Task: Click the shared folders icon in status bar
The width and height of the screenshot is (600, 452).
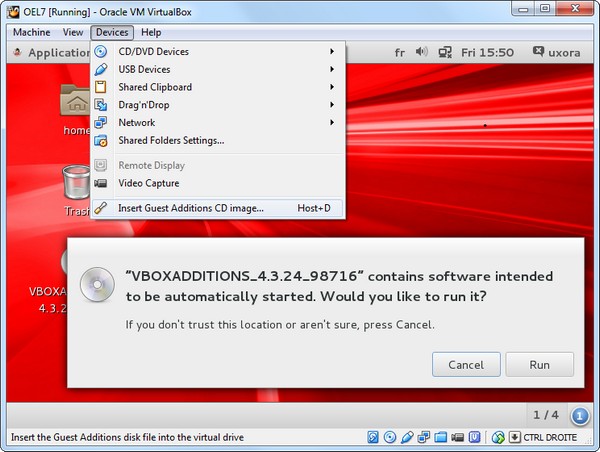Action: (x=441, y=437)
